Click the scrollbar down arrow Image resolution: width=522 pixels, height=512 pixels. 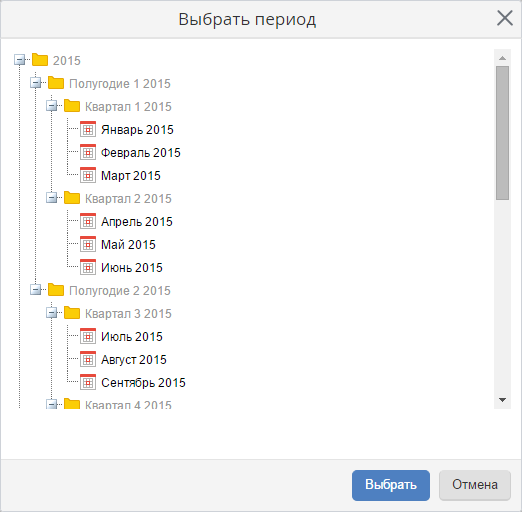click(502, 400)
